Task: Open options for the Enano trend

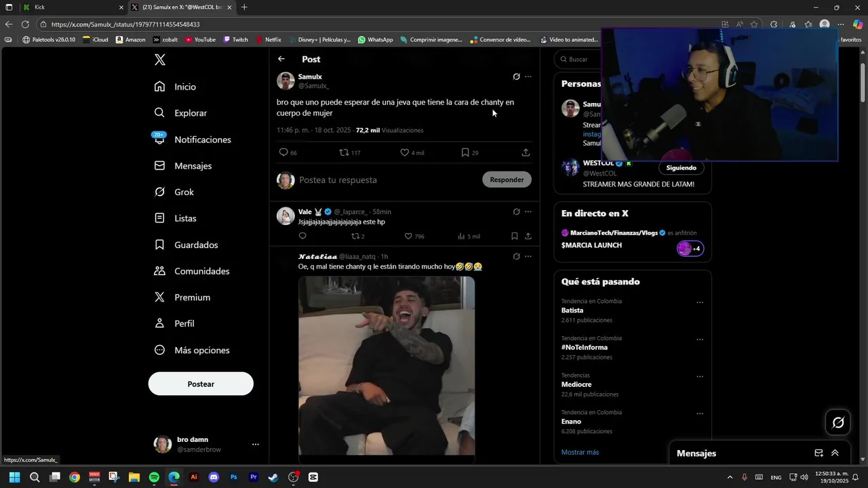Action: click(700, 413)
